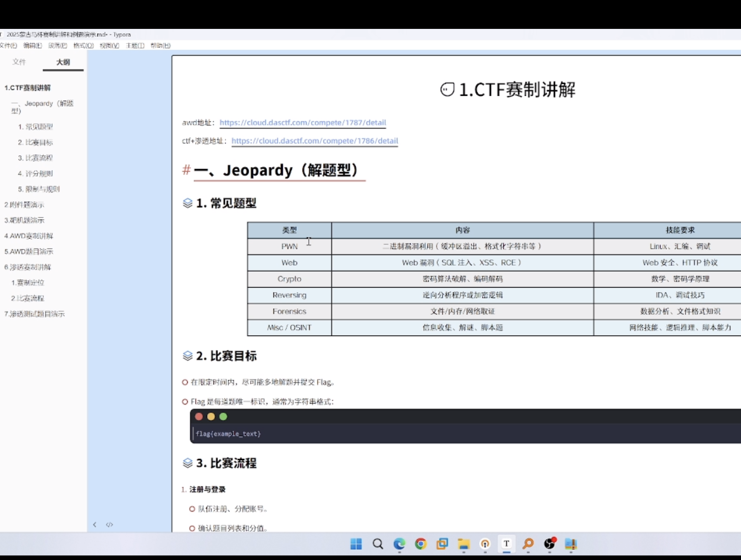
Task: Collapse the sidebar with the left arrow
Action: (94, 525)
